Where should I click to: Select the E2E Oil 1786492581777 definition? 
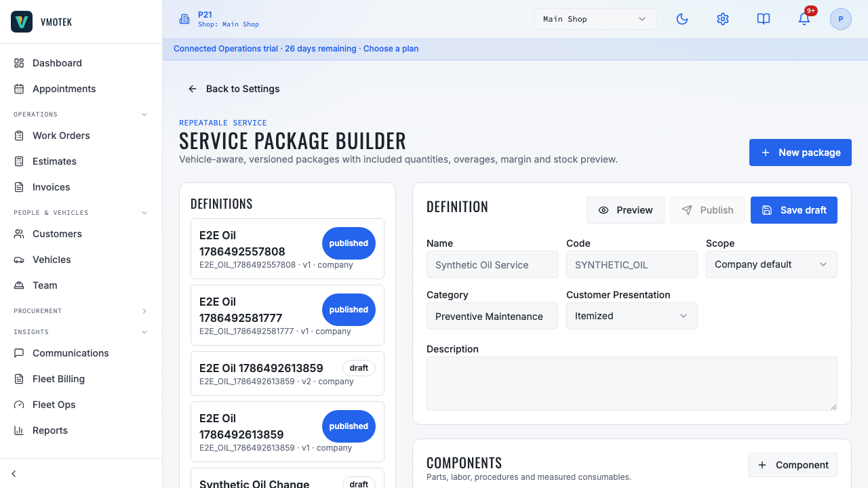[x=288, y=315]
